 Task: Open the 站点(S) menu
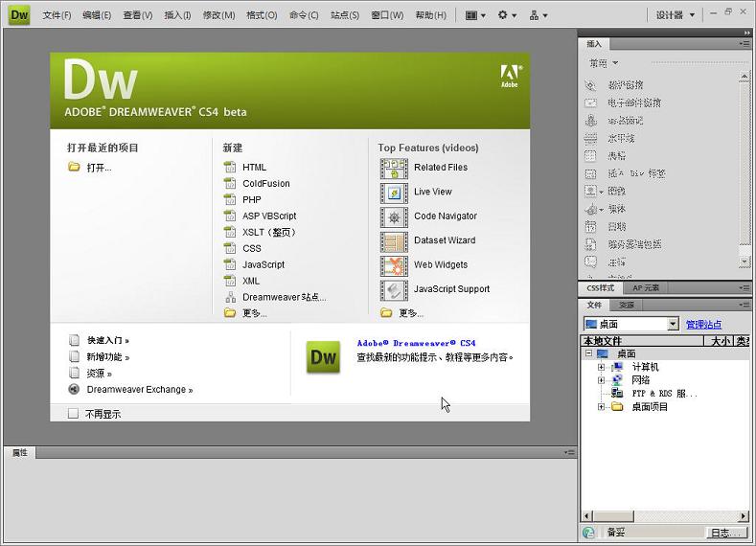pyautogui.click(x=345, y=15)
